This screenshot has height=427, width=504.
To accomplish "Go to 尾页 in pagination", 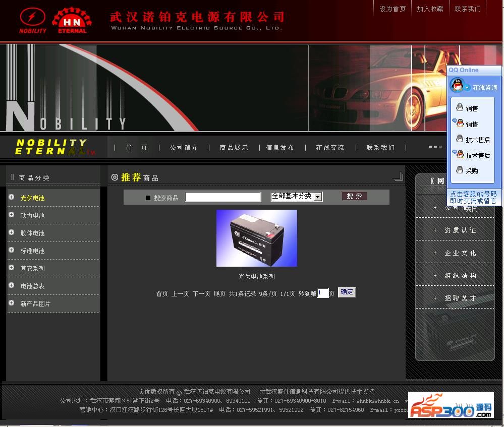I will 219,294.
